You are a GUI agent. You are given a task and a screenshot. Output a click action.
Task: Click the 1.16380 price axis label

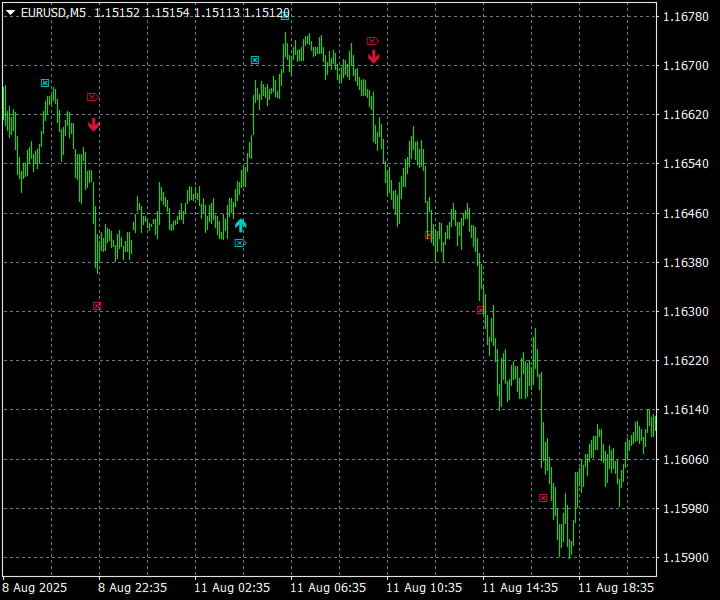(x=686, y=263)
